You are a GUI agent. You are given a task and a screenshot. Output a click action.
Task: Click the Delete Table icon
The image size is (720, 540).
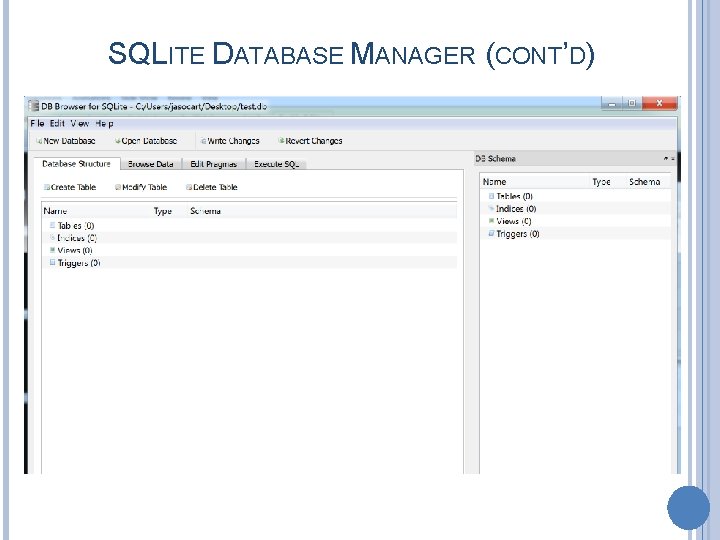pyautogui.click(x=188, y=187)
